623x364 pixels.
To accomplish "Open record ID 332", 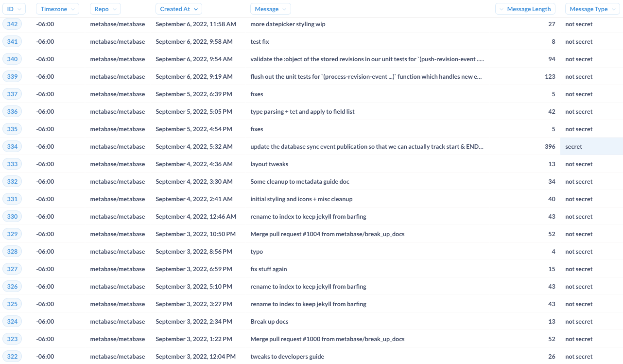I will [12, 182].
